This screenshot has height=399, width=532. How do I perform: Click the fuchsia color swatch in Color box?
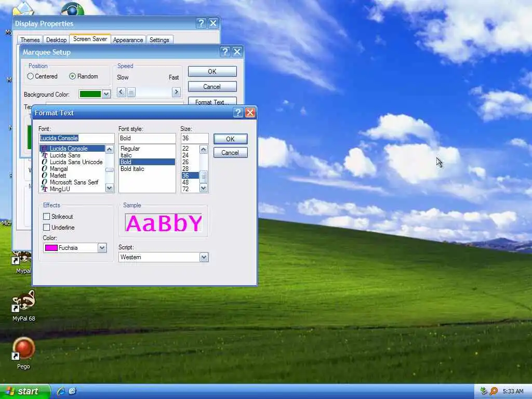pyautogui.click(x=51, y=248)
